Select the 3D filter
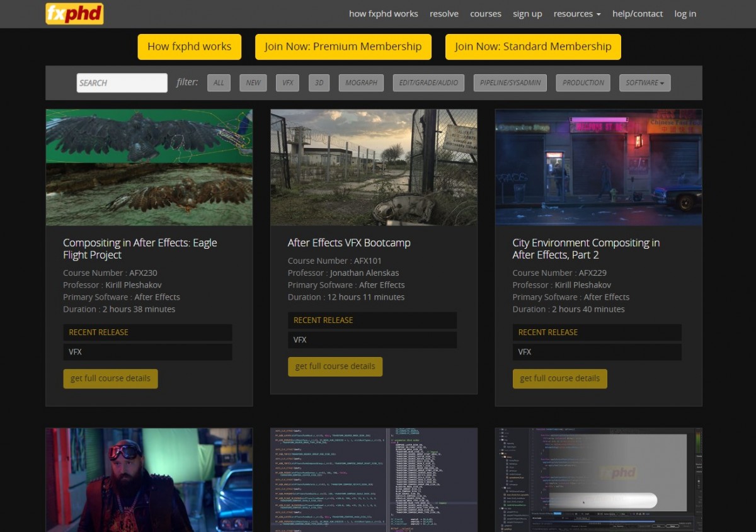 tap(319, 82)
